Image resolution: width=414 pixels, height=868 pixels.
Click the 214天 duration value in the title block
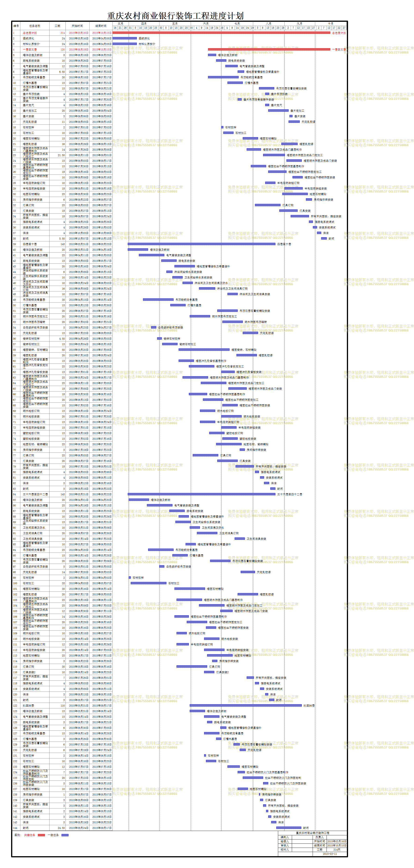337,850
